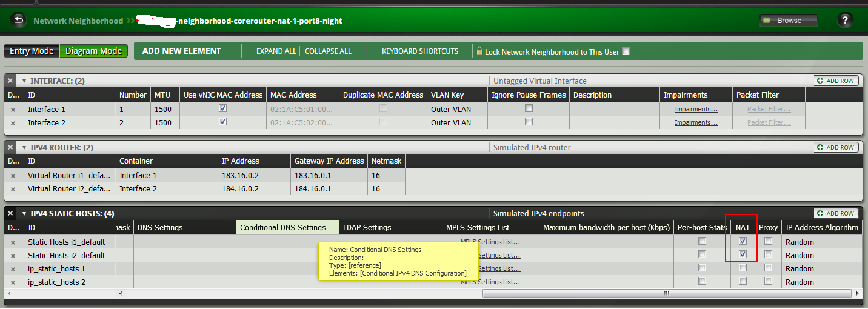Switch to Diagram Mode
Image resolution: width=868 pixels, height=309 pixels.
[93, 51]
